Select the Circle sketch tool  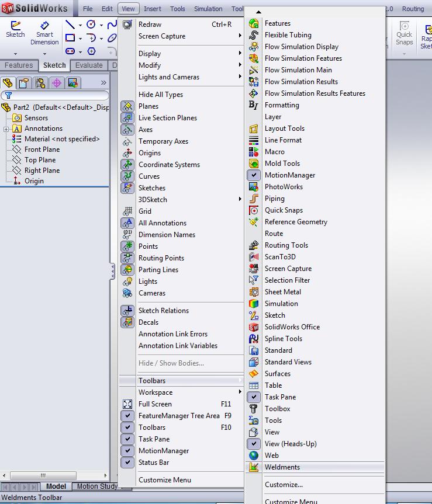91,25
